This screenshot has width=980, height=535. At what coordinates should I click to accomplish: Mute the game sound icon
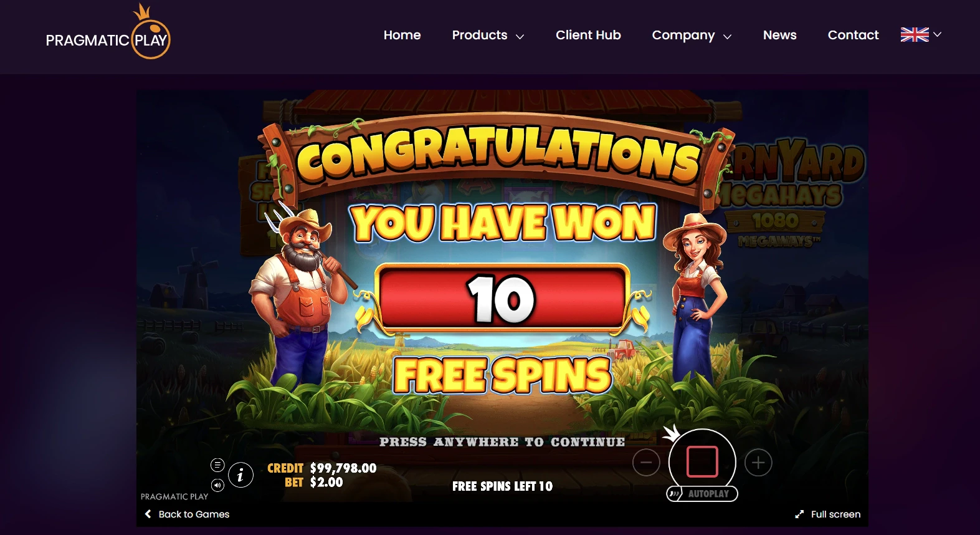217,485
